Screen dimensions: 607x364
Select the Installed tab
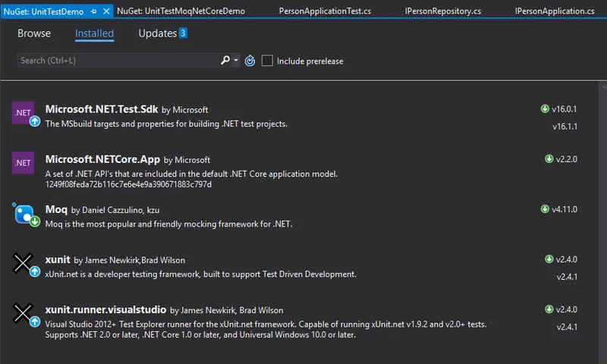point(94,33)
